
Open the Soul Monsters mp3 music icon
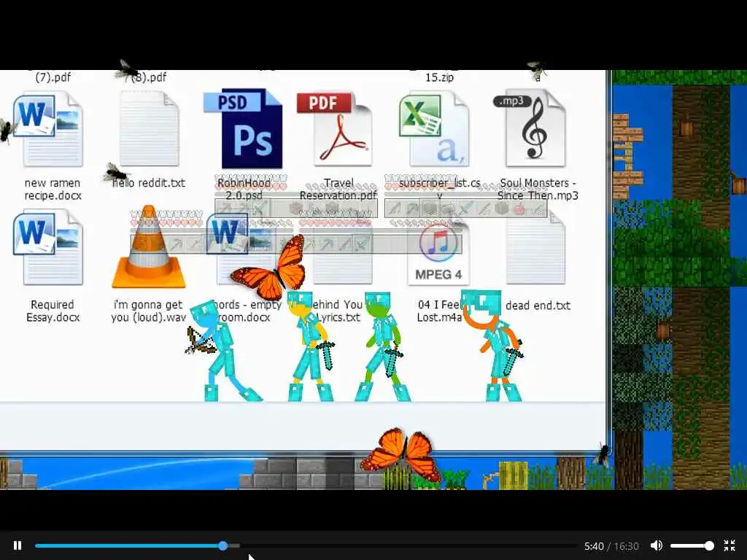point(530,128)
